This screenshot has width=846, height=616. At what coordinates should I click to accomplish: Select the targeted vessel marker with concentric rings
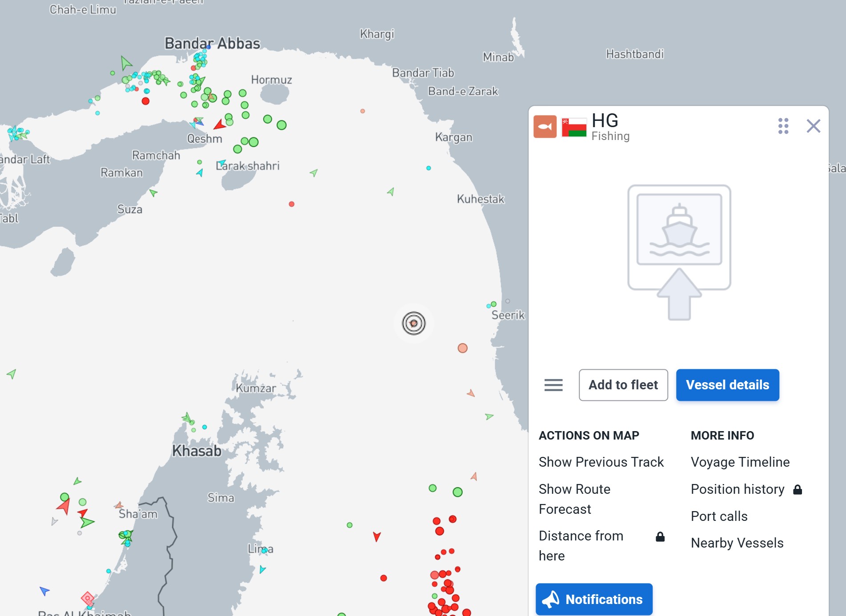(x=413, y=323)
